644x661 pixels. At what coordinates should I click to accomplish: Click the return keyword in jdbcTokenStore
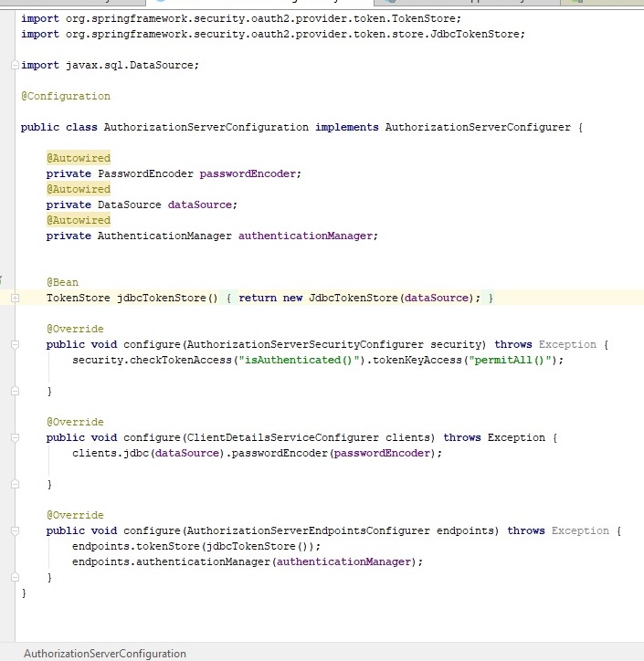258,298
